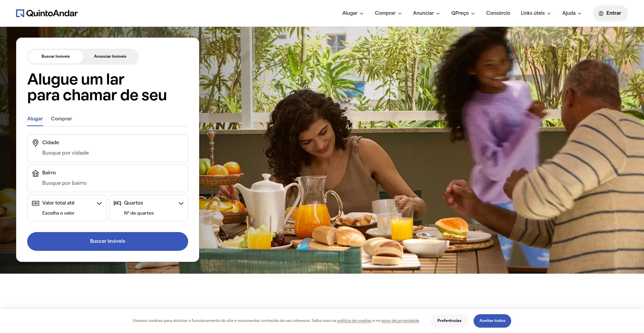The image size is (644, 333).
Task: Click the location pin icon beside Cidade
Action: click(35, 143)
